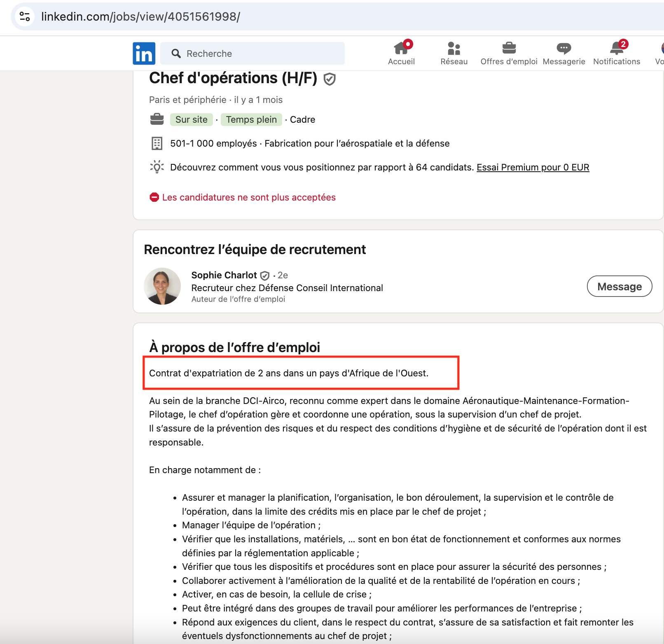Click verification badge next to Sophie Charlot
This screenshot has height=644, width=664.
click(x=265, y=275)
